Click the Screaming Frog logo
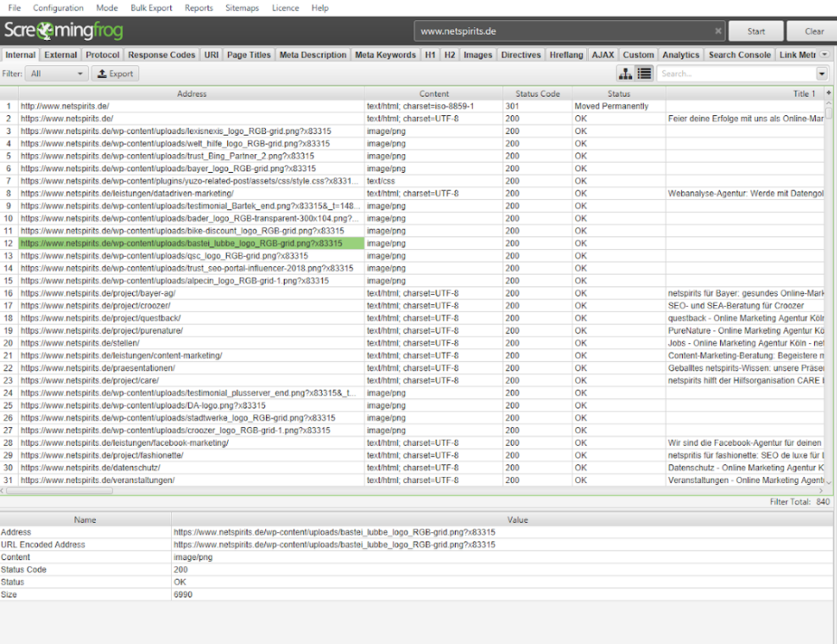837x644 pixels. pyautogui.click(x=64, y=31)
